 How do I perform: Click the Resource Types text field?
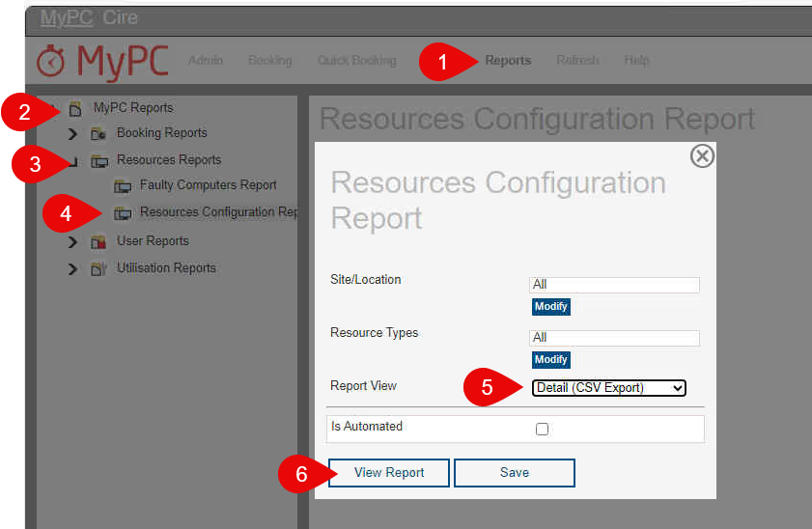(x=614, y=338)
